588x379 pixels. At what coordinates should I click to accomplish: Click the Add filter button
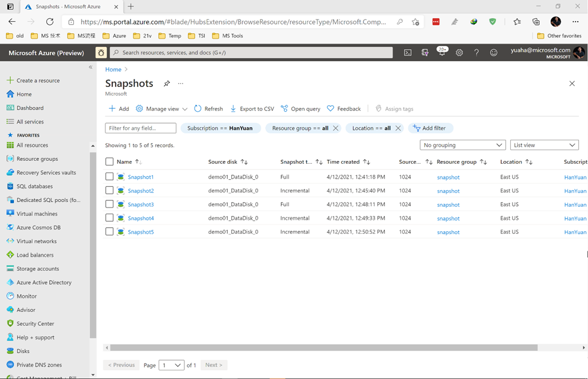(x=430, y=128)
